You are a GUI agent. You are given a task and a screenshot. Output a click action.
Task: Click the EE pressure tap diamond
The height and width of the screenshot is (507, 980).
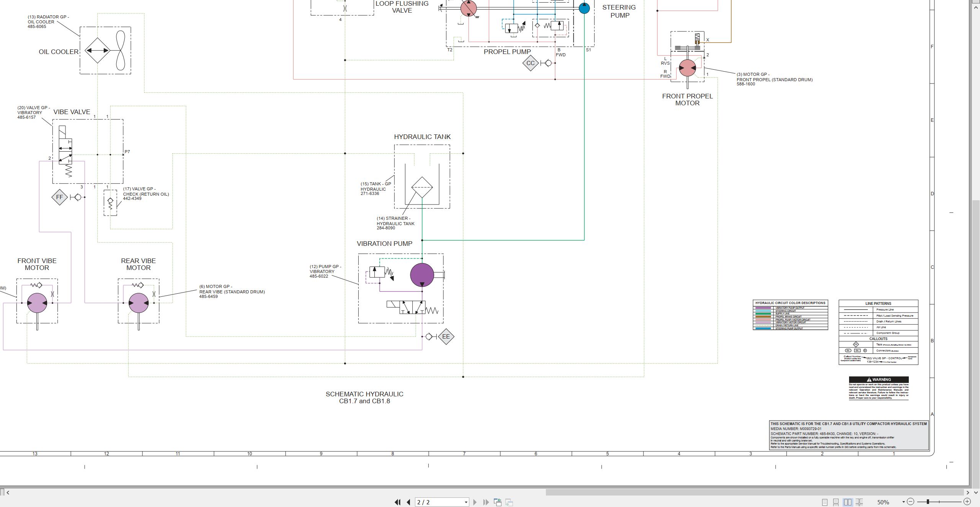(x=446, y=337)
